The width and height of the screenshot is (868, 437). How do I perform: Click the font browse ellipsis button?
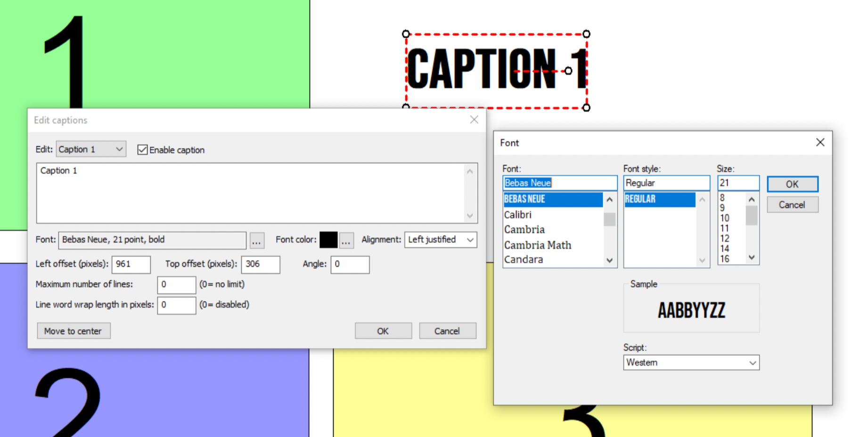click(256, 240)
